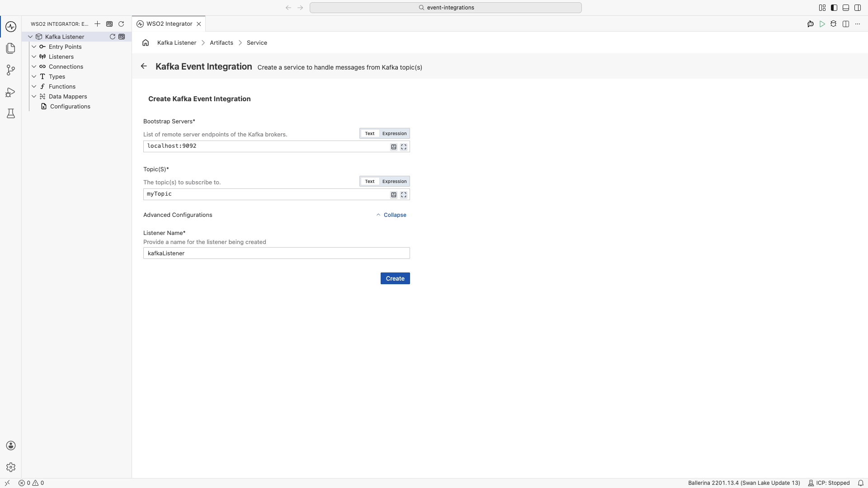Open the Explorer files view
This screenshot has height=488, width=868.
[x=11, y=48]
